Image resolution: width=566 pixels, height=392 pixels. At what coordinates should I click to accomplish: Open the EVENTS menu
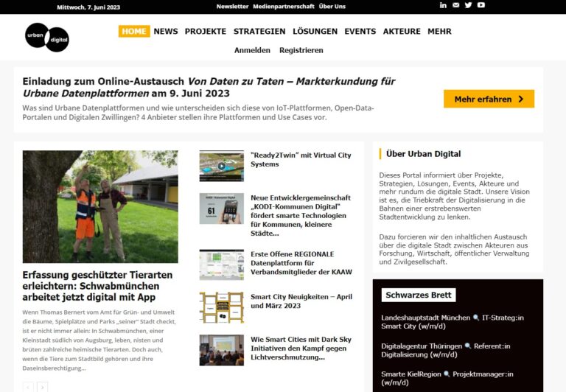pyautogui.click(x=360, y=32)
